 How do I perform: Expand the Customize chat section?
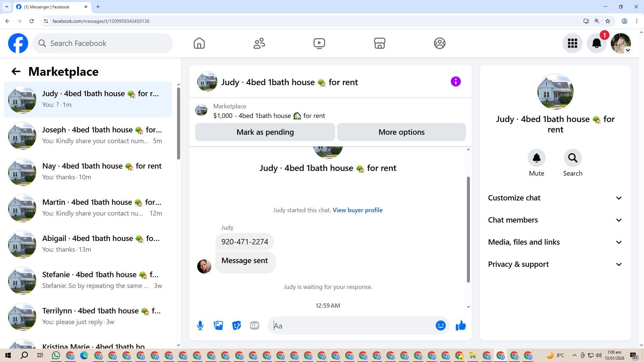(x=555, y=198)
